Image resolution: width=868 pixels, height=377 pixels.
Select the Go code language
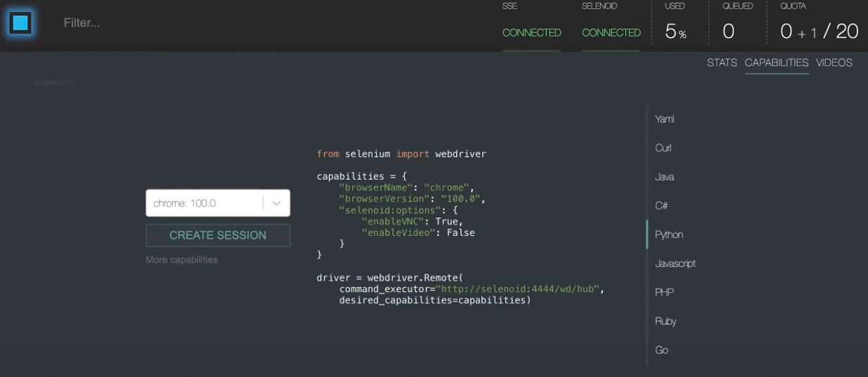point(661,350)
